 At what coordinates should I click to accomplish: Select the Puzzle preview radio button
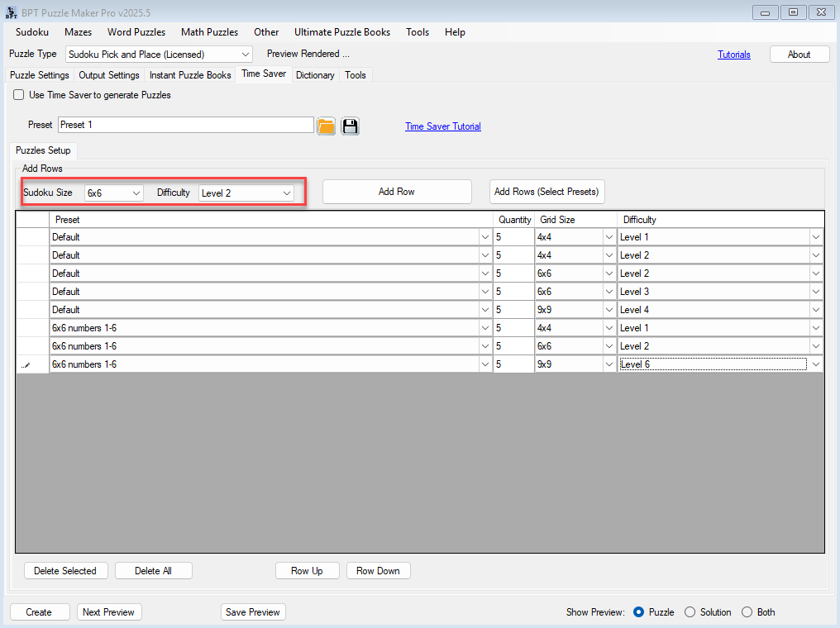click(638, 612)
